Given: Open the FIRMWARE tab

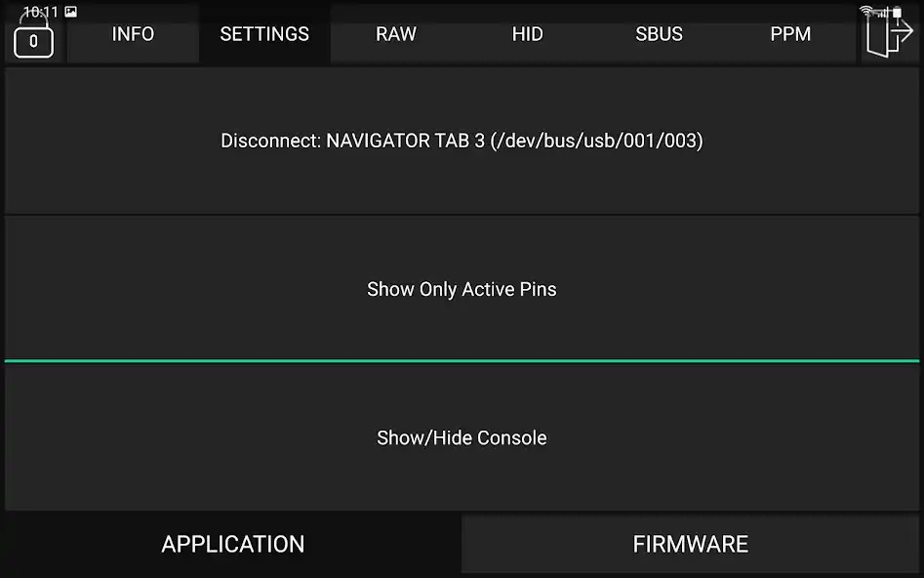Looking at the screenshot, I should (x=688, y=544).
